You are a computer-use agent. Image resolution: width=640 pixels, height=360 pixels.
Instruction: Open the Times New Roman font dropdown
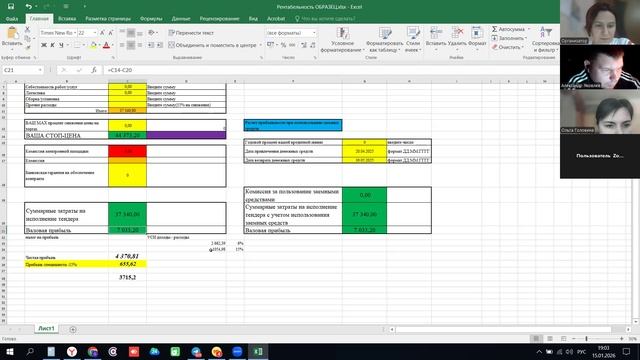coord(75,33)
